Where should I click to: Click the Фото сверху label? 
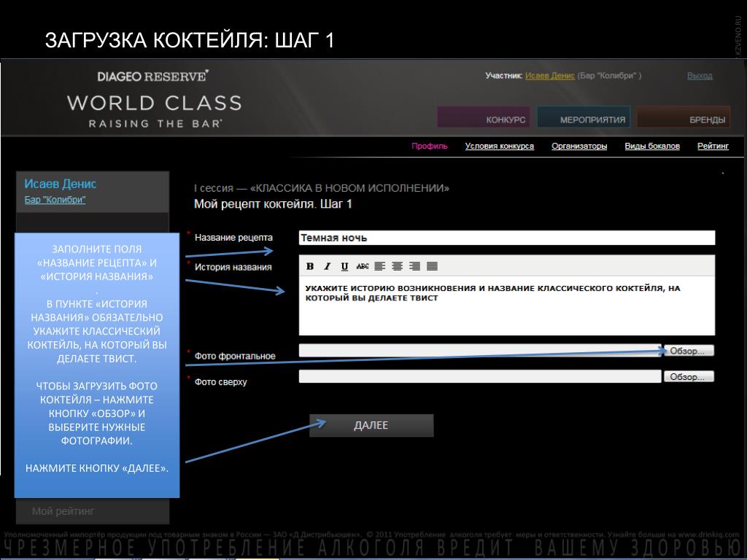pos(220,381)
